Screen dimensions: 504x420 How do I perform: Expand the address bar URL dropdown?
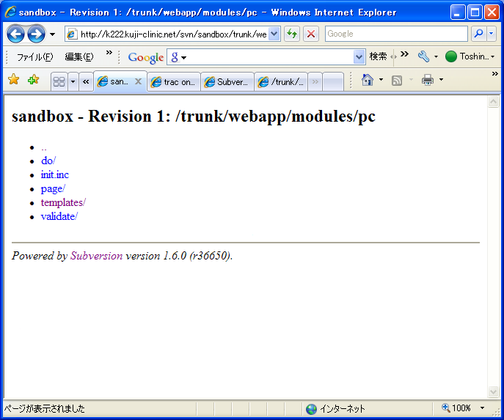pyautogui.click(x=274, y=34)
